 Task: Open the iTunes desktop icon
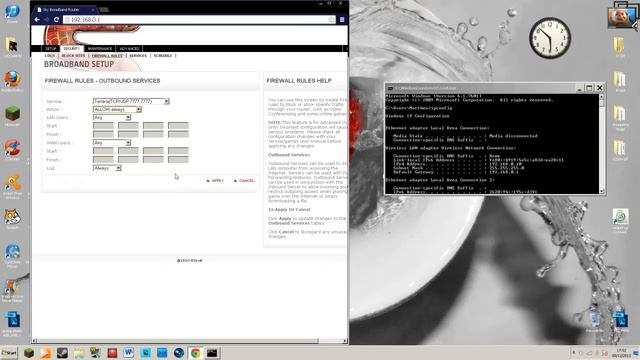(12, 13)
